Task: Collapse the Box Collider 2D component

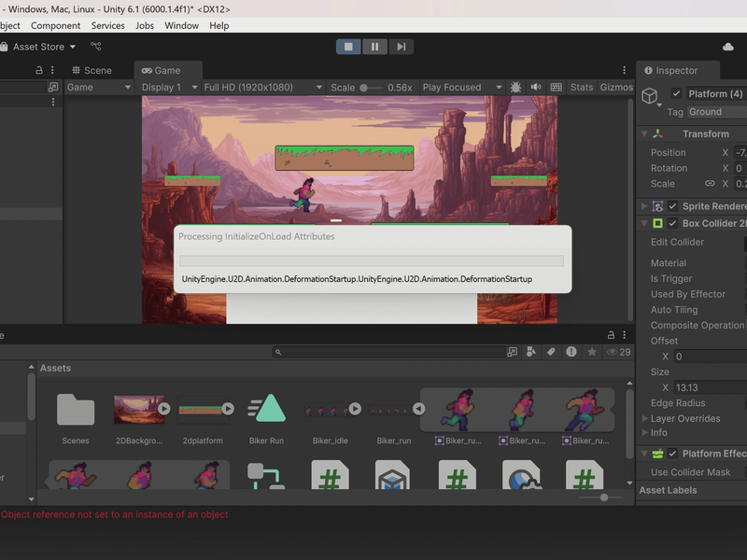Action: click(x=644, y=223)
